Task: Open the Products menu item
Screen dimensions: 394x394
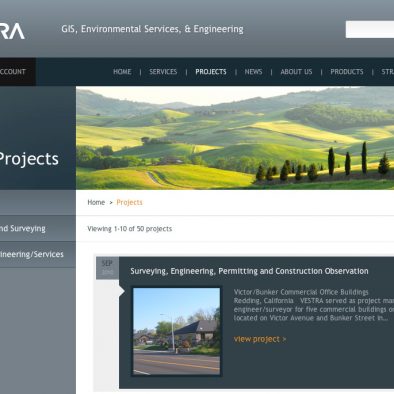Action: [347, 72]
